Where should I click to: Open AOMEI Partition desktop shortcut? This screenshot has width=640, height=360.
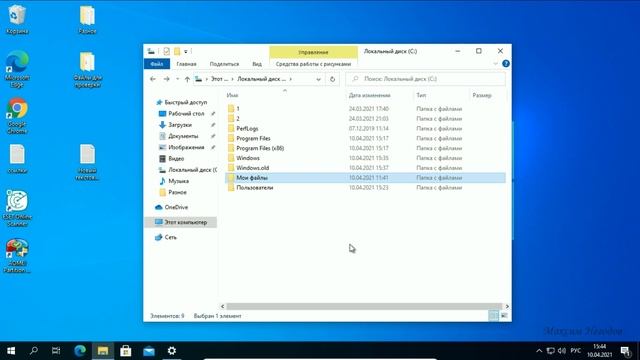[x=17, y=256]
